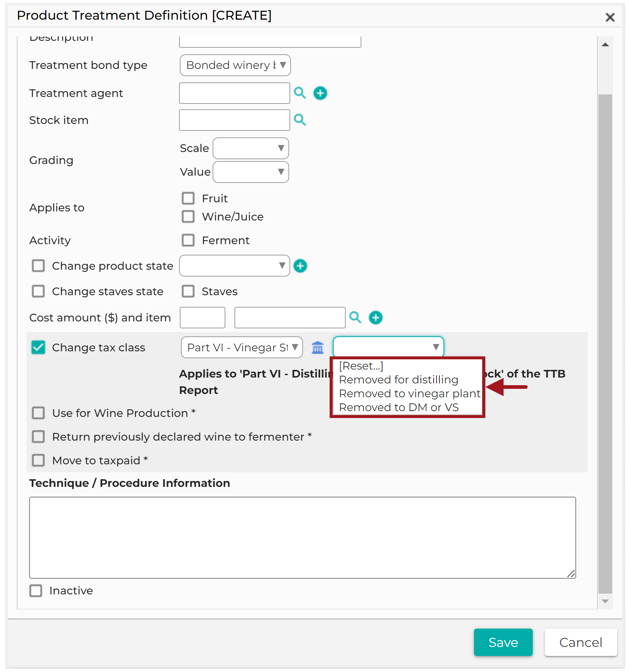Click the Description input field
This screenshot has width=629, height=672.
click(x=270, y=42)
